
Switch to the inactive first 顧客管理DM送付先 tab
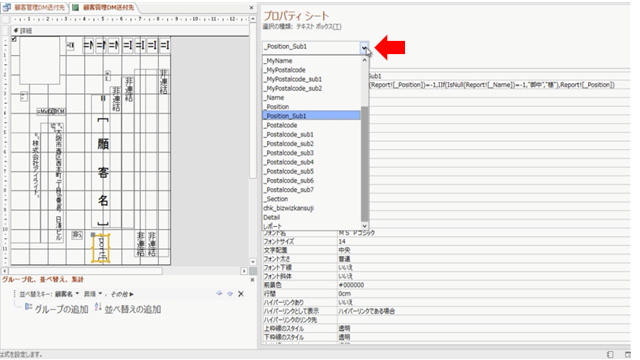tap(34, 7)
